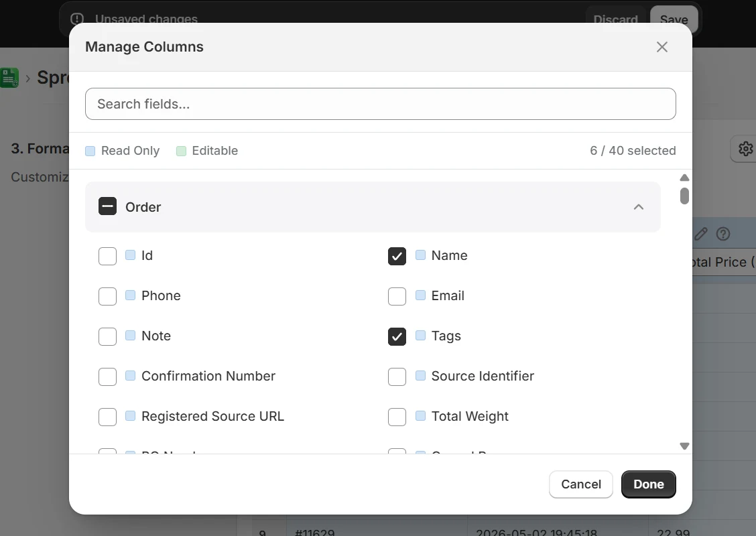
Task: Click the Search fields input
Action: pos(381,104)
